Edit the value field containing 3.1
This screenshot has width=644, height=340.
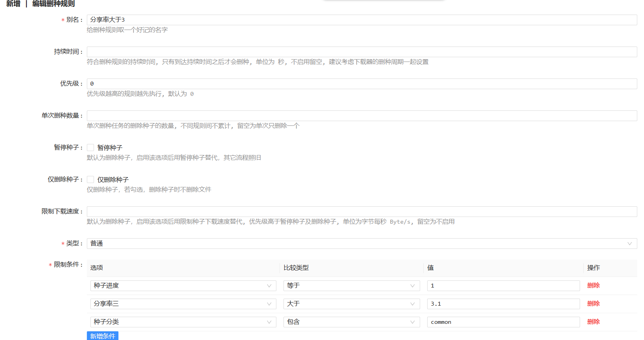(x=503, y=304)
